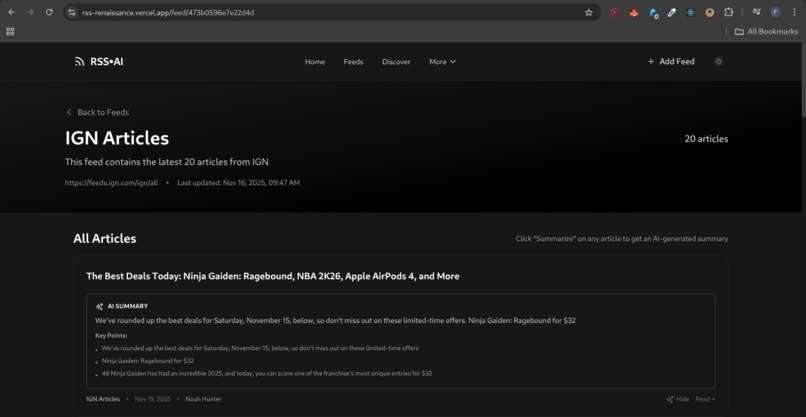Open site information icon in address bar
Screen dimensions: 806x417
(72, 12)
